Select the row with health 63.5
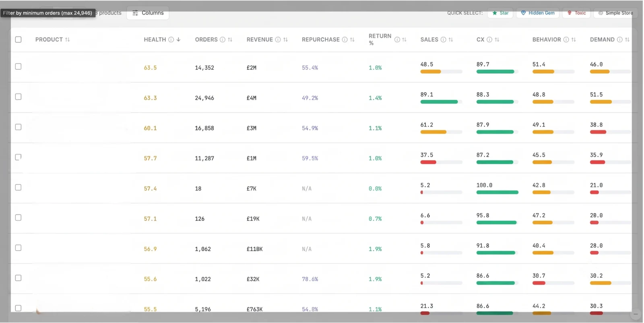This screenshot has height=323, width=644. (18, 66)
